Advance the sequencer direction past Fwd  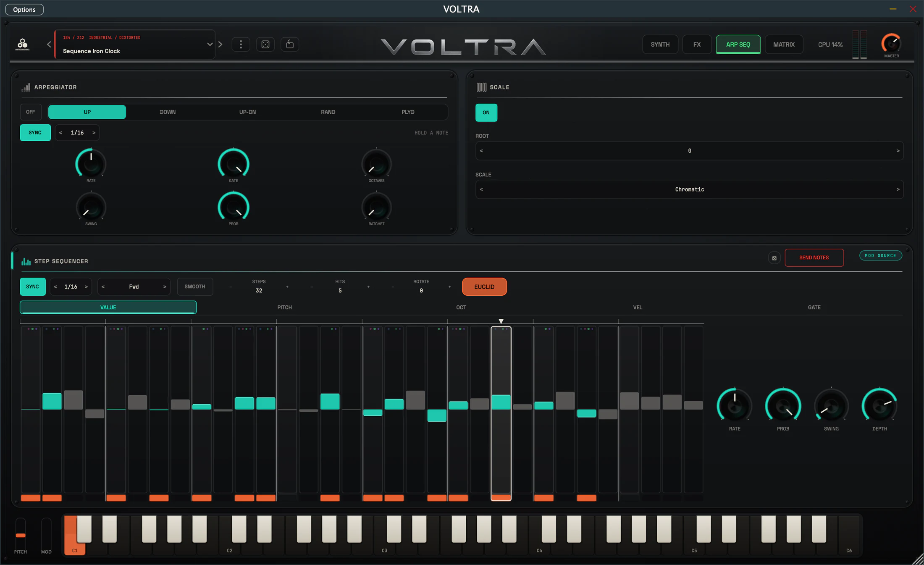click(x=165, y=287)
